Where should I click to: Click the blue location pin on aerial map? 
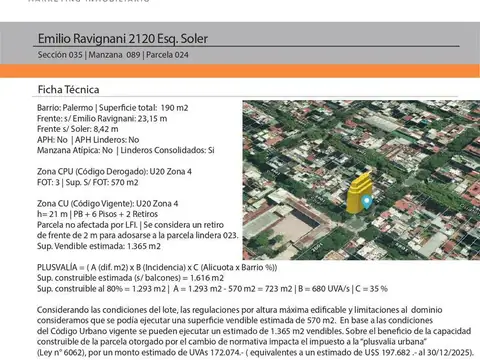[x=367, y=202]
